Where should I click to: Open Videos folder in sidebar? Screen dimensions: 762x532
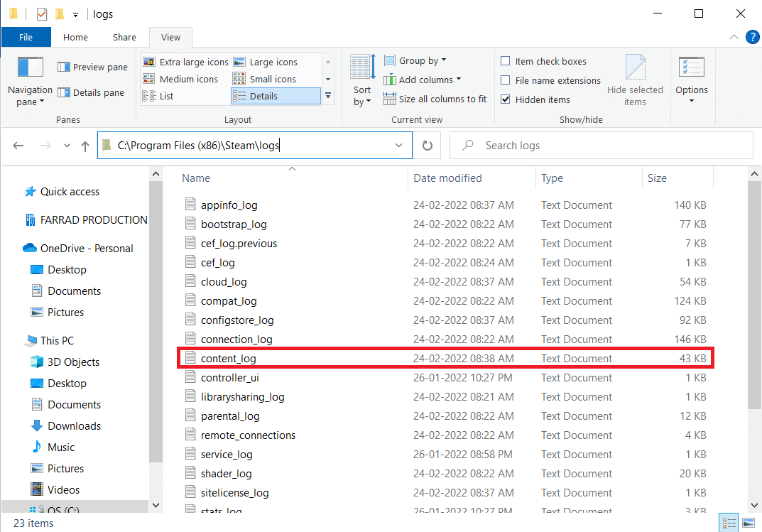tap(63, 489)
